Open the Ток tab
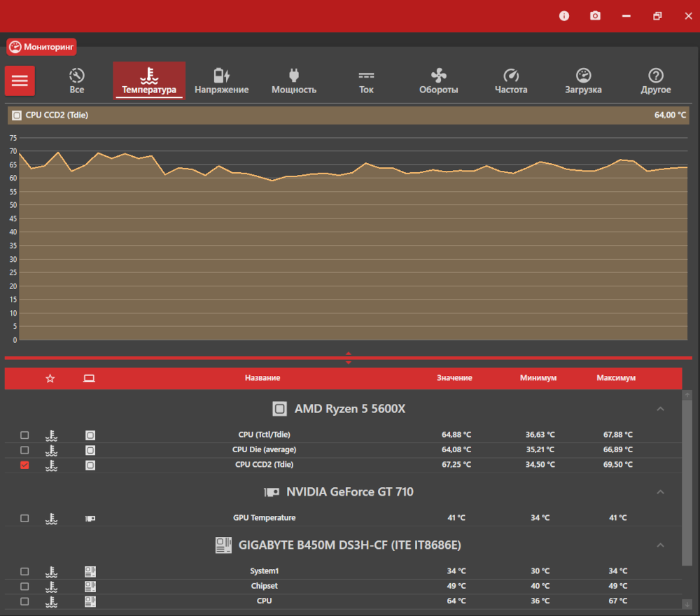Viewport: 700px width, 616px height. (x=366, y=80)
